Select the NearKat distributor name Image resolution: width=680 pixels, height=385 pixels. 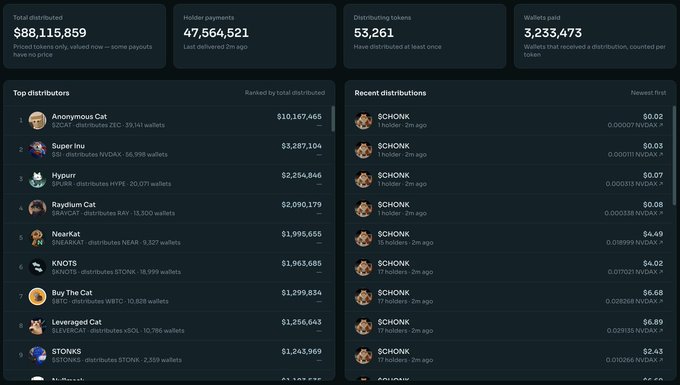(65, 234)
